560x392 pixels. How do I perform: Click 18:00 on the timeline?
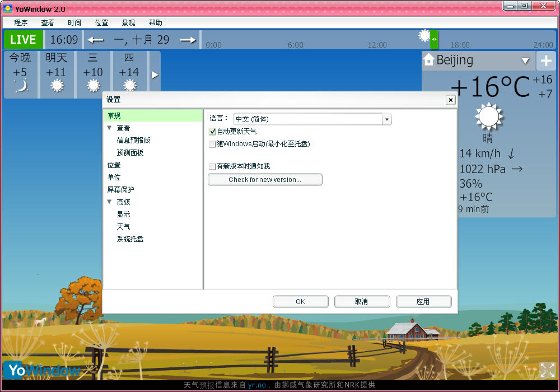coord(460,45)
